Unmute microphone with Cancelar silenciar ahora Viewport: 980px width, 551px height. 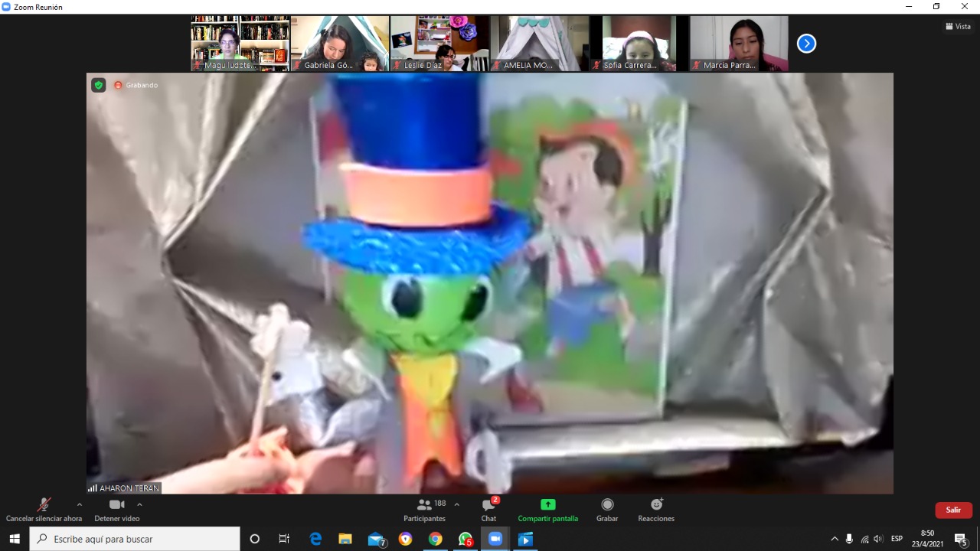click(44, 510)
